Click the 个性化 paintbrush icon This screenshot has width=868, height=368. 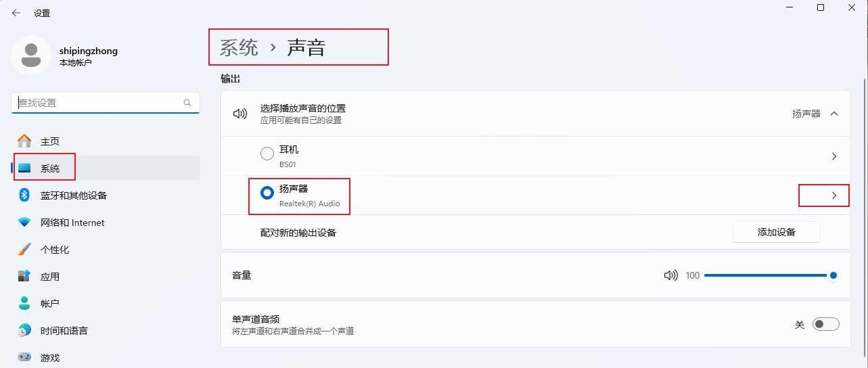click(x=24, y=250)
